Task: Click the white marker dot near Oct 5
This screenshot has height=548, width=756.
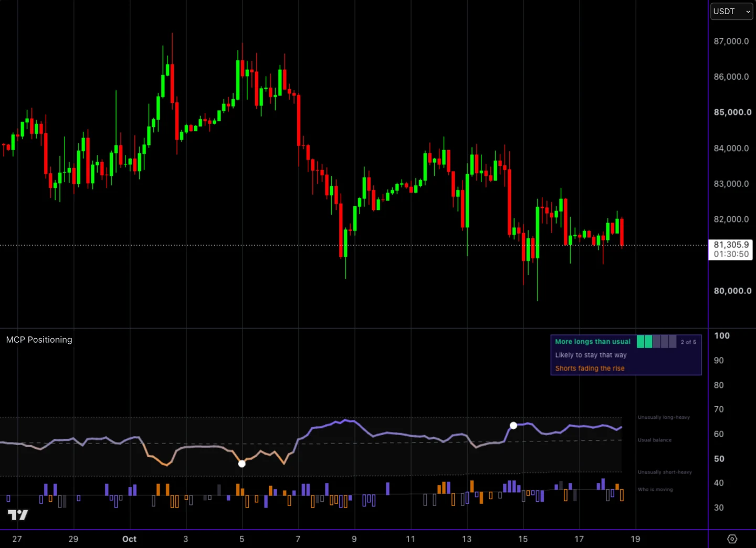Action: pyautogui.click(x=242, y=463)
